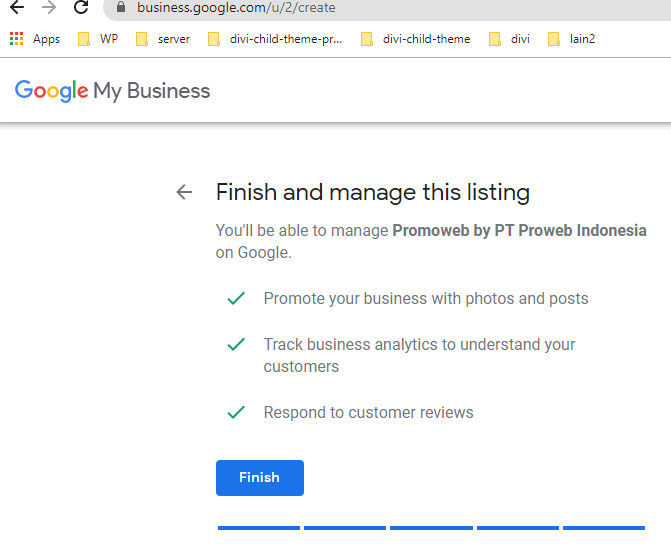
Task: Click the first progress step segment
Action: pos(259,528)
